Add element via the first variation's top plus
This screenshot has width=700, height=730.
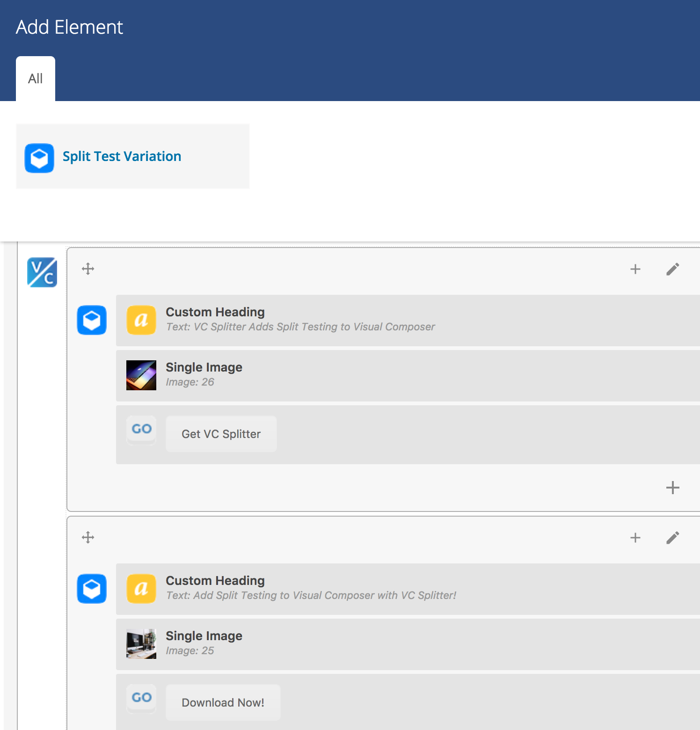click(635, 269)
